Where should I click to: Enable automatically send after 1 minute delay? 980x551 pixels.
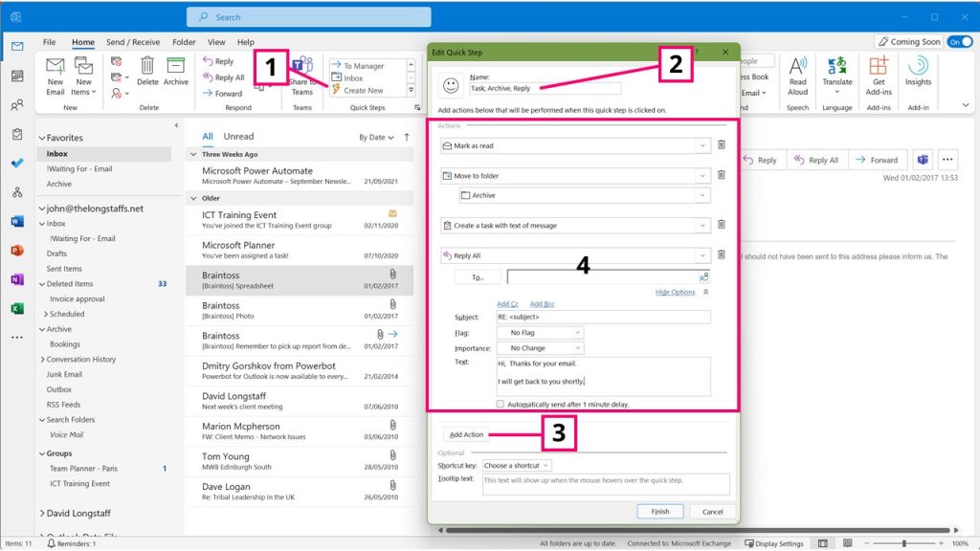click(x=501, y=405)
